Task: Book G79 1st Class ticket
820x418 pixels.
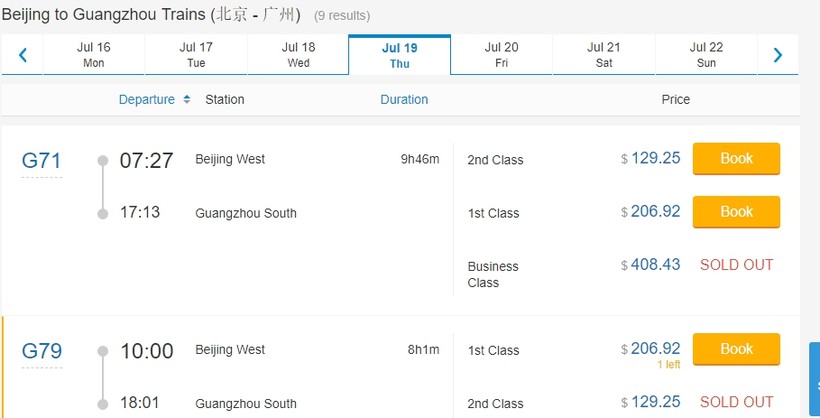Action: pyautogui.click(x=736, y=349)
